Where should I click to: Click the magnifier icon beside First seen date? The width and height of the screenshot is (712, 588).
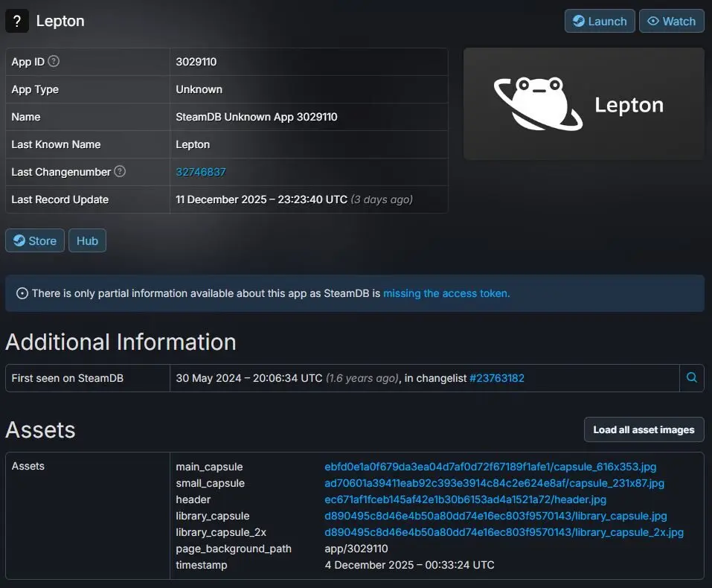[x=691, y=377]
